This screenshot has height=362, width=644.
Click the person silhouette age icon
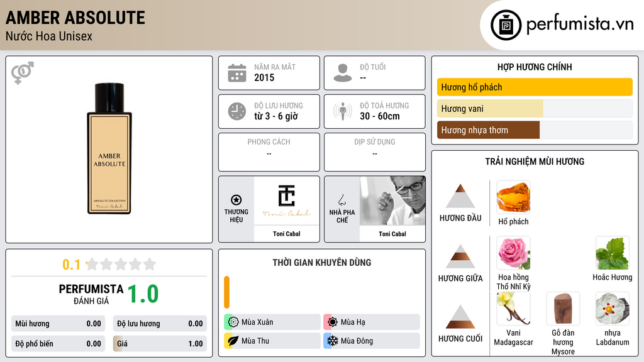pos(343,73)
